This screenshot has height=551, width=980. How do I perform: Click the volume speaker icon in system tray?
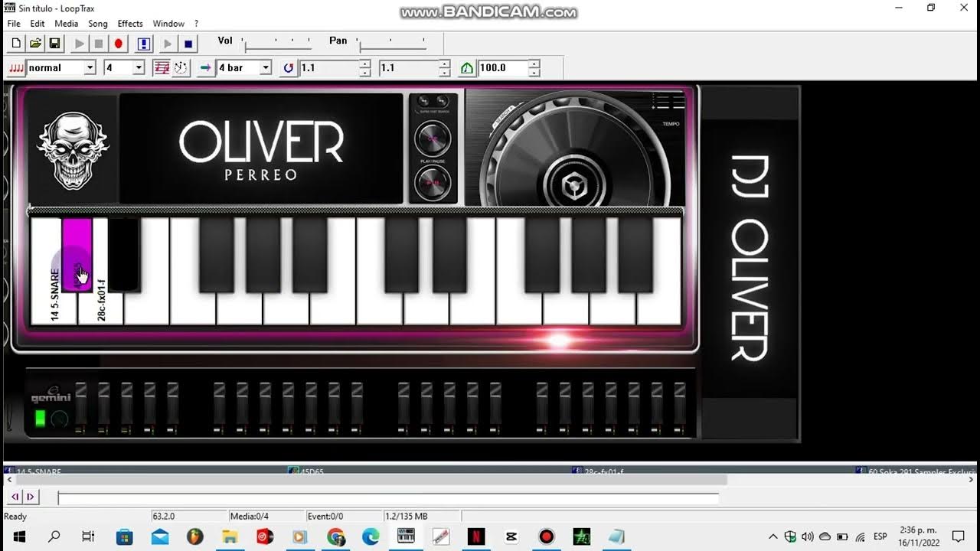[807, 536]
